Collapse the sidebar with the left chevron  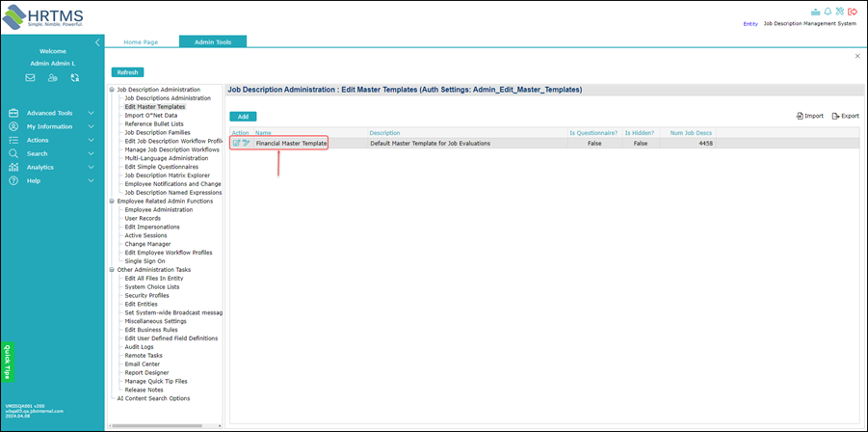[97, 42]
